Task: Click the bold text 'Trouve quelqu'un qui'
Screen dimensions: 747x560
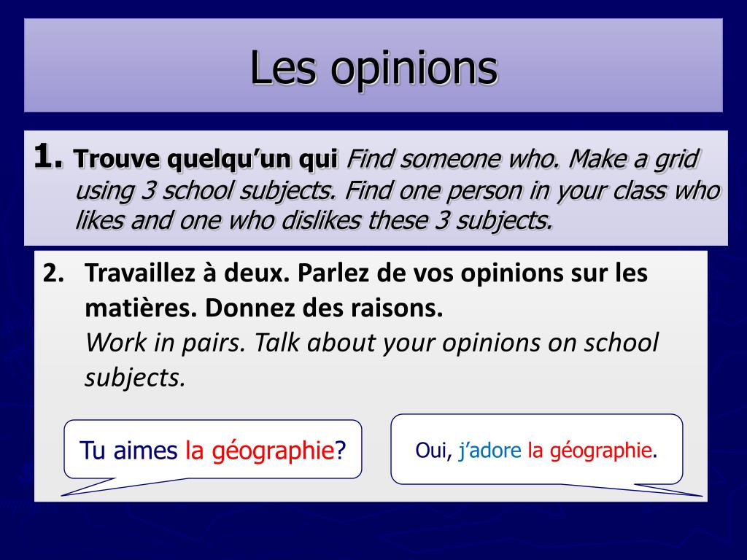Action: click(x=206, y=159)
